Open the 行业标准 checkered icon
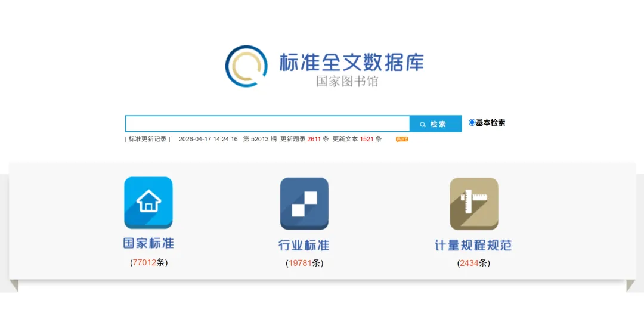This screenshot has height=316, width=644. pos(304,204)
